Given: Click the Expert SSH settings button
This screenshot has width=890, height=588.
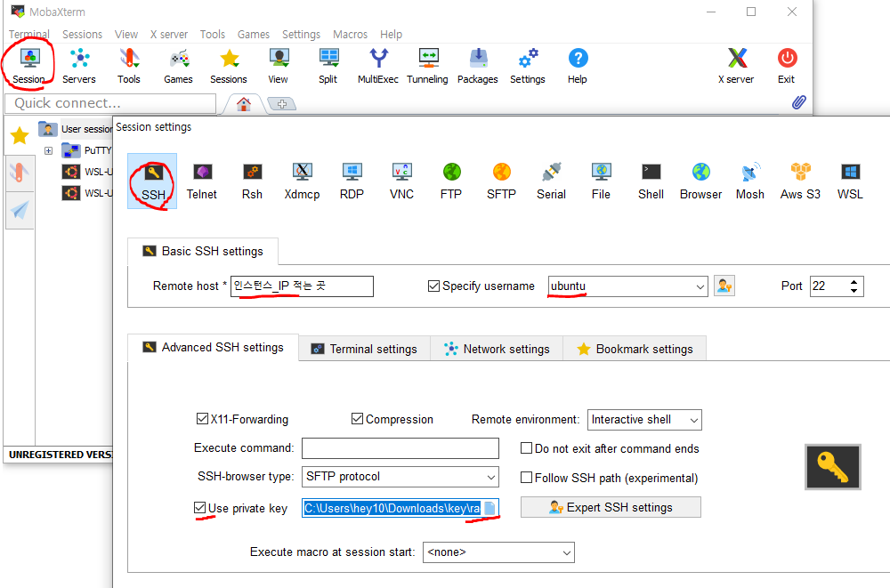Looking at the screenshot, I should pyautogui.click(x=611, y=507).
